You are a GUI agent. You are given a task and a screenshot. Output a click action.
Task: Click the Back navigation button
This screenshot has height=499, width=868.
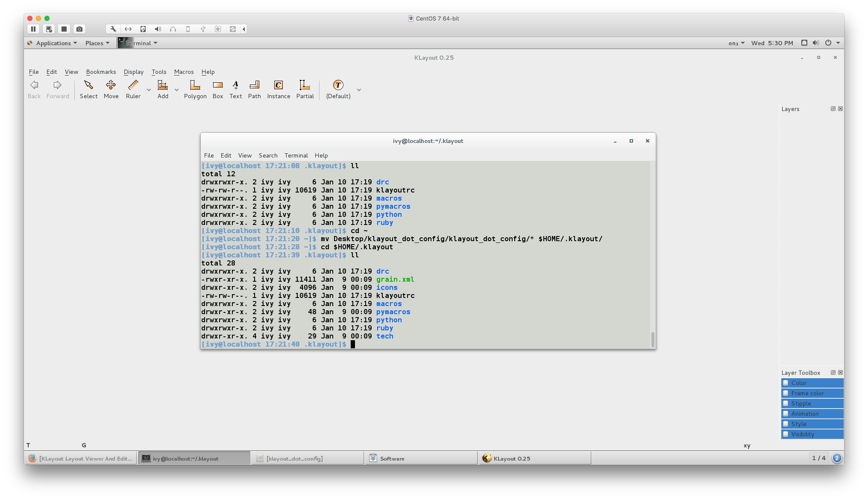point(34,89)
